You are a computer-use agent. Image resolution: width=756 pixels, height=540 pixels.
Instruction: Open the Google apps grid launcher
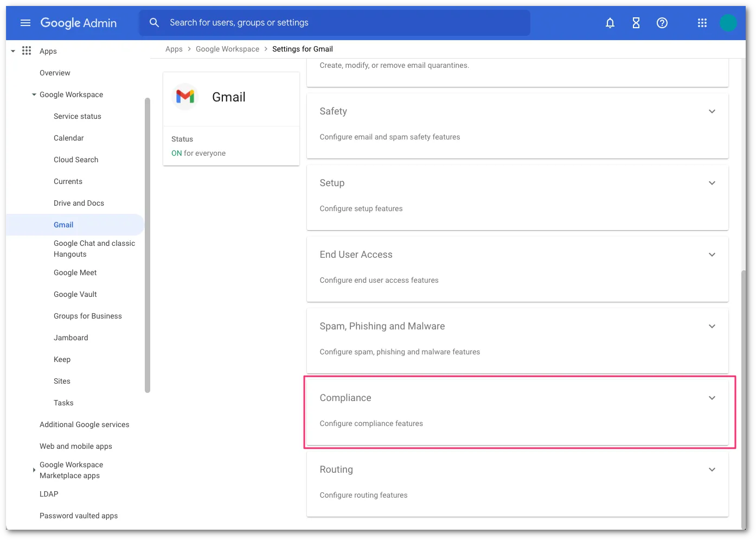702,23
